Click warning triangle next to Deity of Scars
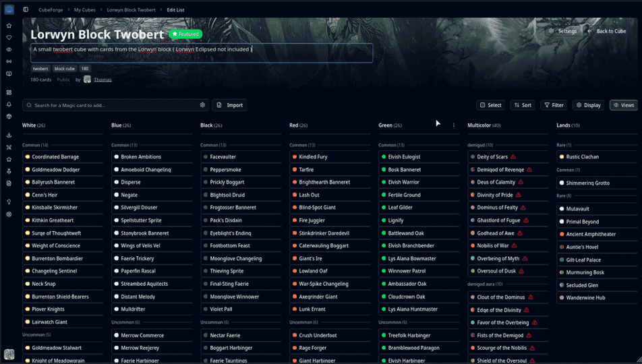The image size is (642, 364). 513,157
